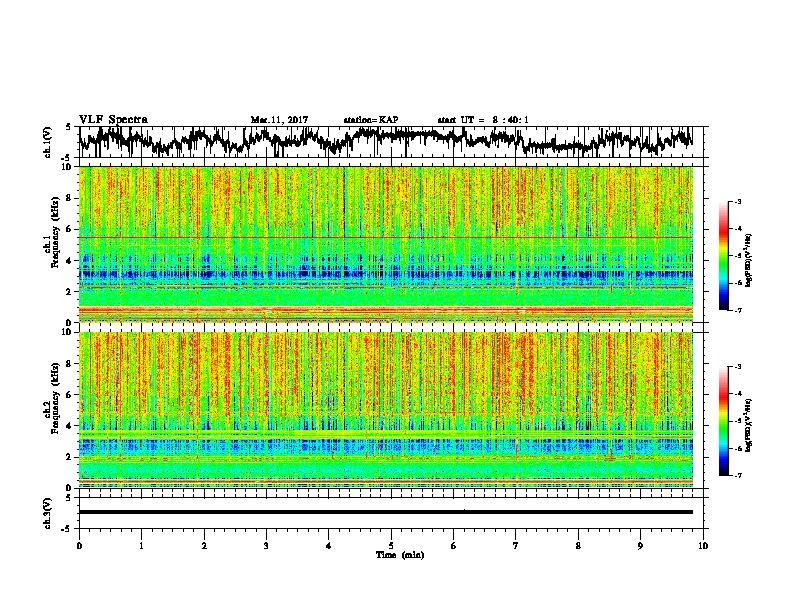Viewport: 792px width, 612px height.
Task: Click the ch.1 voltage waveform trace
Action: [x=385, y=141]
